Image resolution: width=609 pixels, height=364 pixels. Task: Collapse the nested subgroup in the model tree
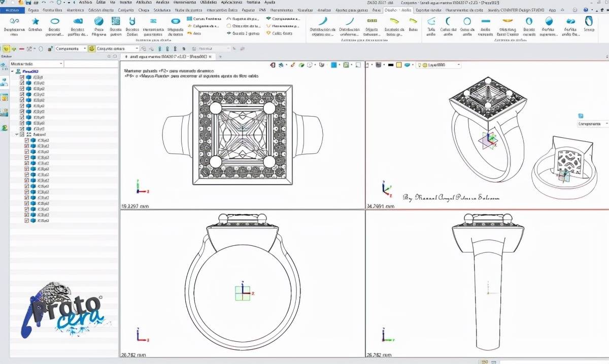[x=17, y=134]
